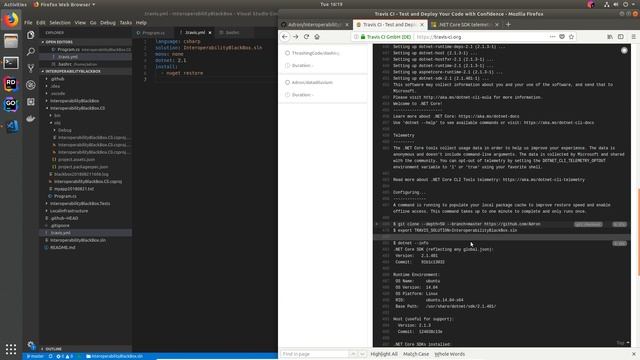
Task: Jump to Top of the Travis log
Action: (623, 343)
